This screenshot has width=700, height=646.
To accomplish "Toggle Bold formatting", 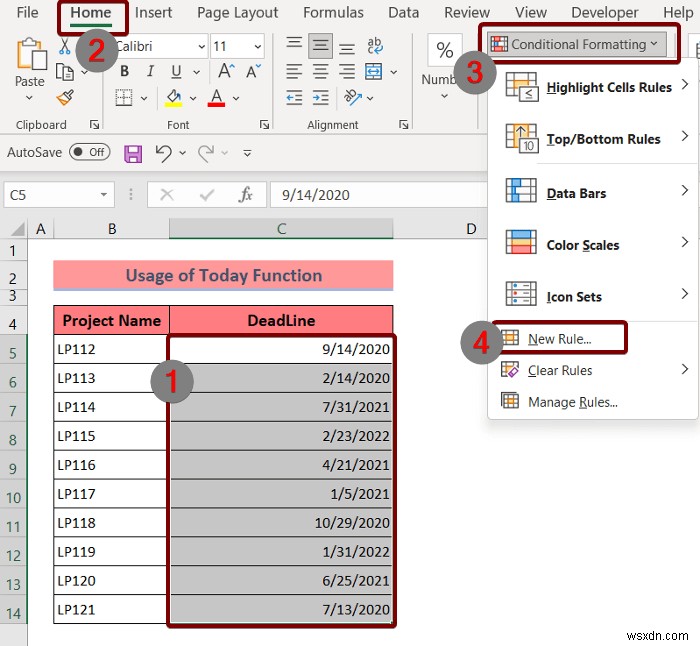I will tap(125, 71).
